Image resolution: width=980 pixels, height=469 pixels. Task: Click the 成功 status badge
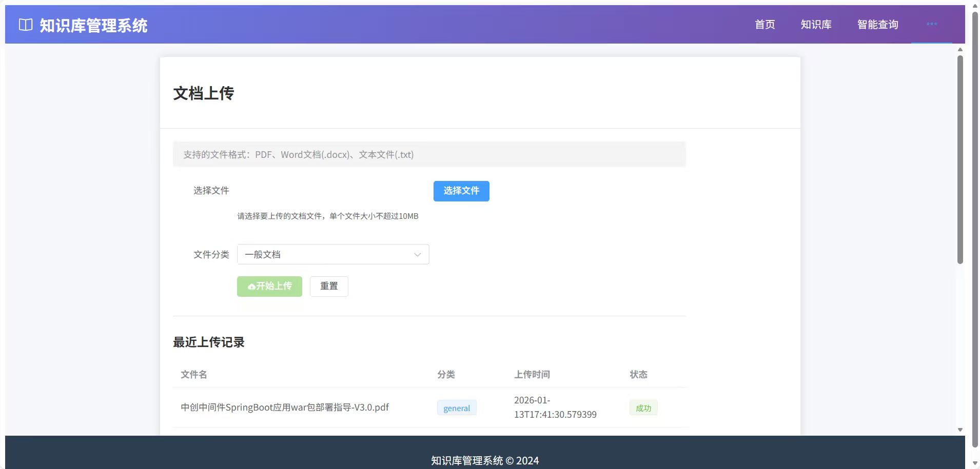point(643,407)
